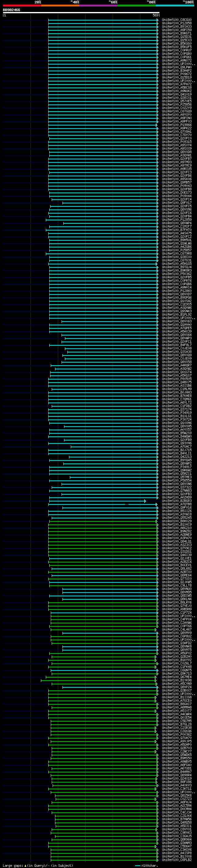
Task: Select the UniRef100_P80505 label
Action: (x=176, y=379)
